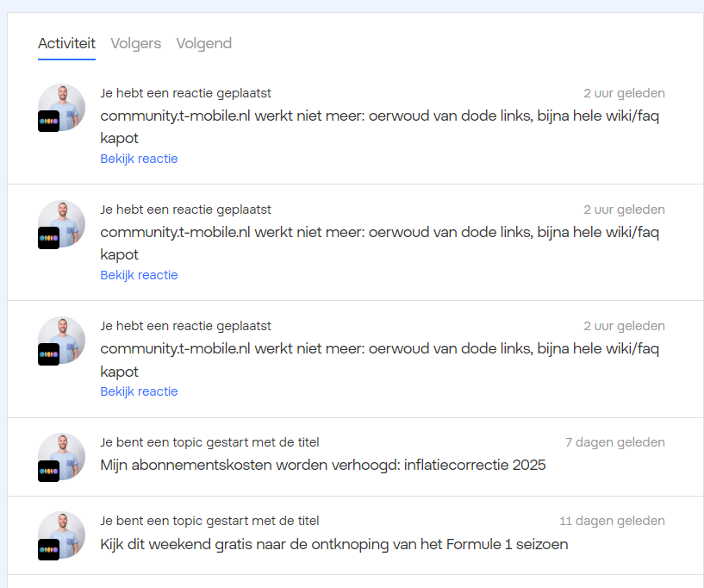
Task: Open topic 'Kijk dit weekend gratis' Formule 1
Action: (334, 544)
